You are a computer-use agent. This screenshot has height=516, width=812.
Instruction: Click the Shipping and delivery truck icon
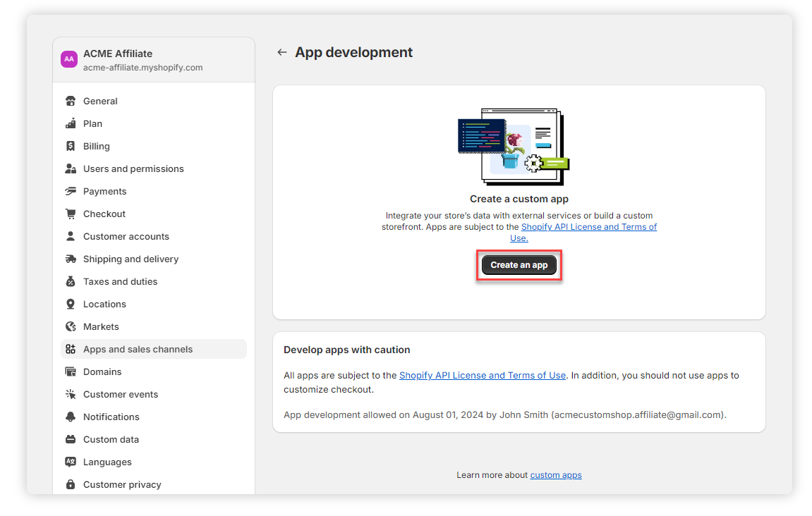(x=71, y=259)
